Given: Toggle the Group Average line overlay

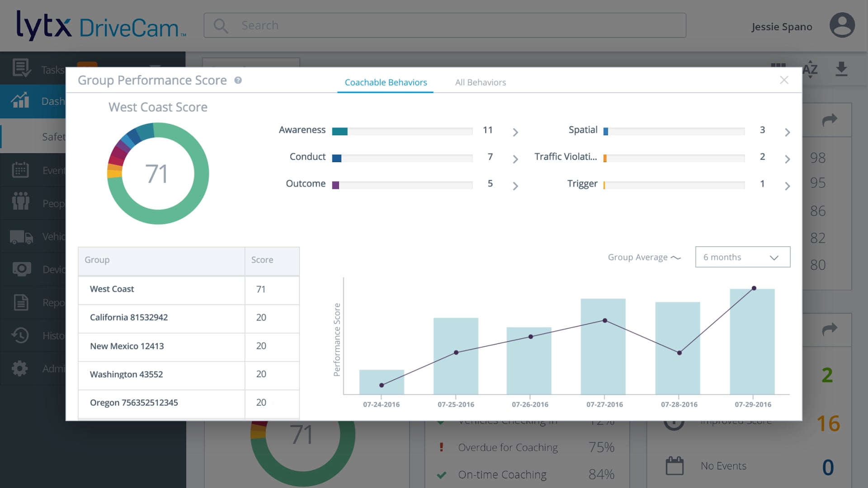Looking at the screenshot, I should 644,257.
